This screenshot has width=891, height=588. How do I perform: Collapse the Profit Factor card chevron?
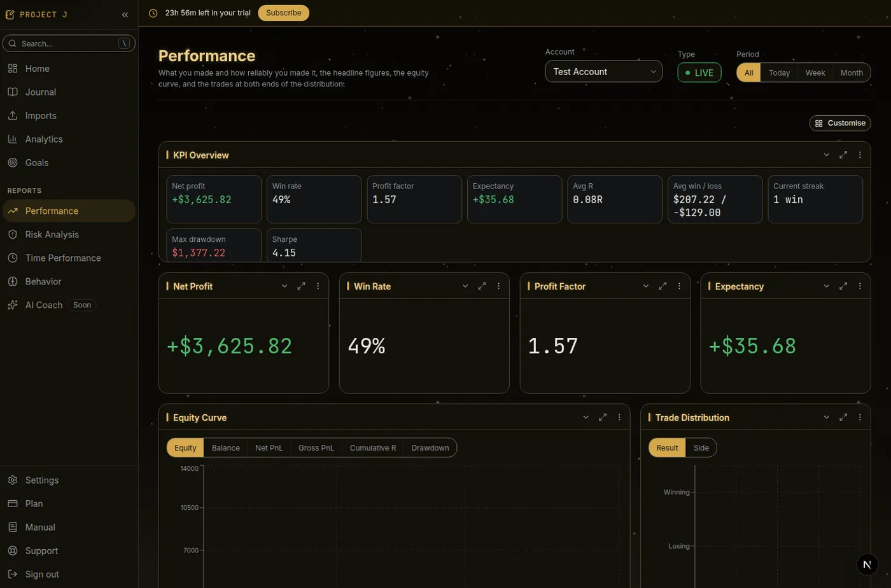[x=646, y=286]
